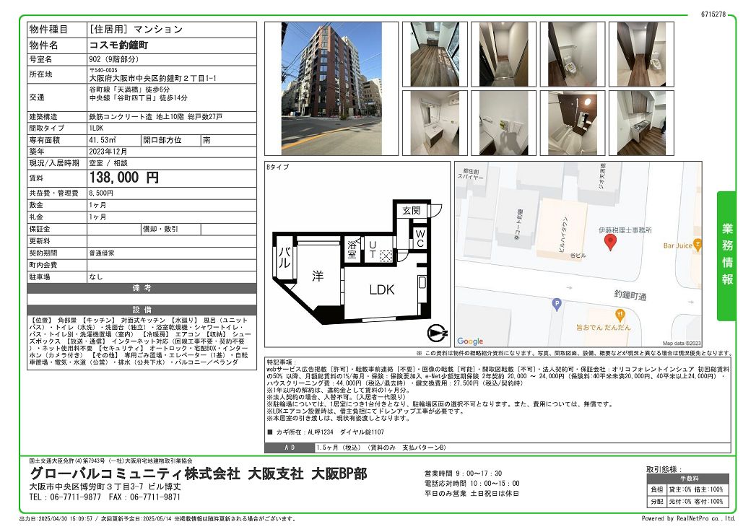Screen dimensions: 756x532
Task: Open the wall intercom panel photo thumbnail
Action: [503, 123]
